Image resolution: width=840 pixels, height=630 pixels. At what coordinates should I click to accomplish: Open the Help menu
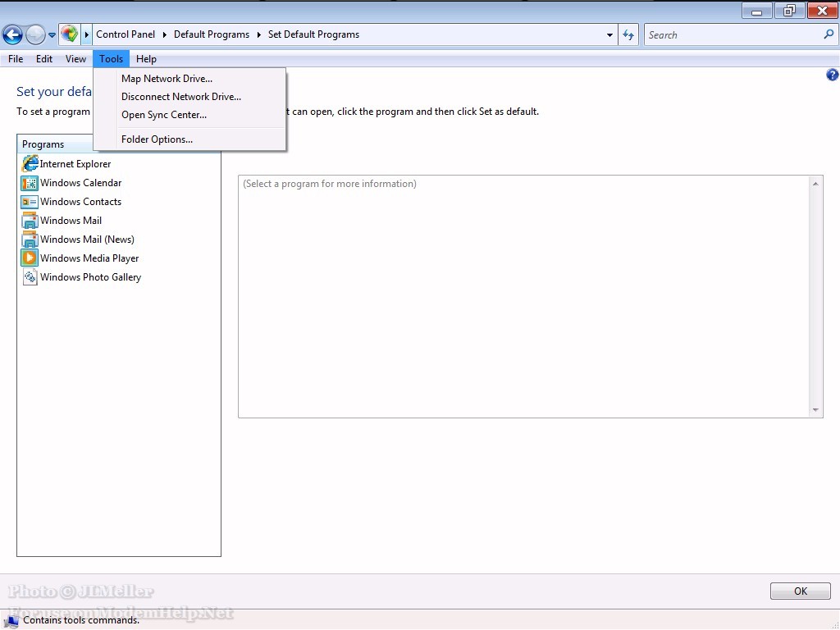(146, 59)
